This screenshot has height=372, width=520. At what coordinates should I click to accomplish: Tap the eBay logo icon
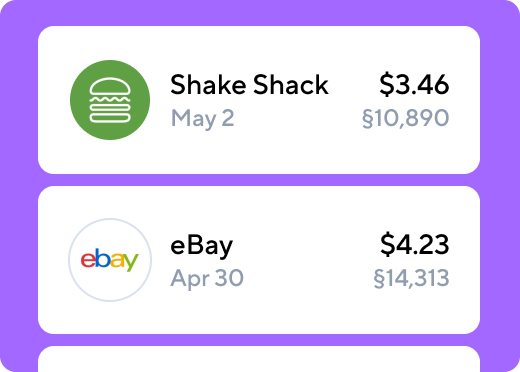[x=110, y=260]
